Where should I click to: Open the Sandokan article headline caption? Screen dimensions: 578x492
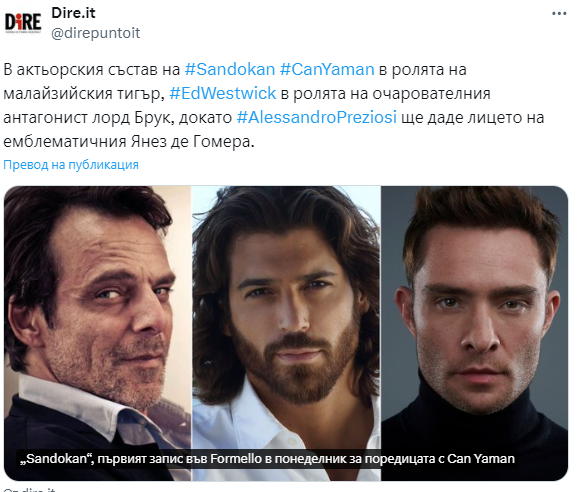click(267, 459)
